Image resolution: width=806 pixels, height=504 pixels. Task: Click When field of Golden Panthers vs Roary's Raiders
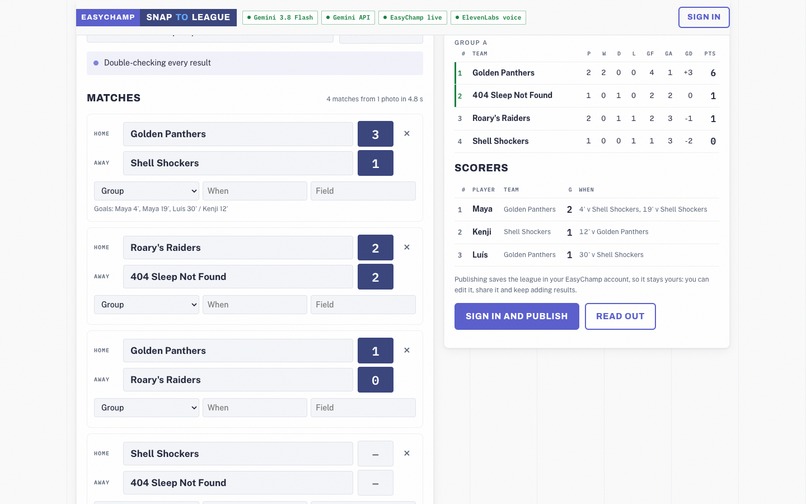point(254,407)
